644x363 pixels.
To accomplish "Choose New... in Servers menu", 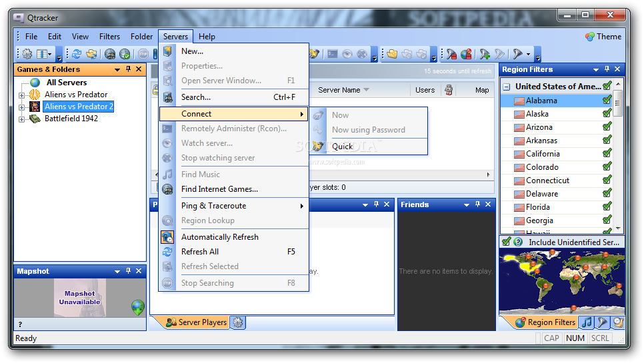I will (x=234, y=51).
